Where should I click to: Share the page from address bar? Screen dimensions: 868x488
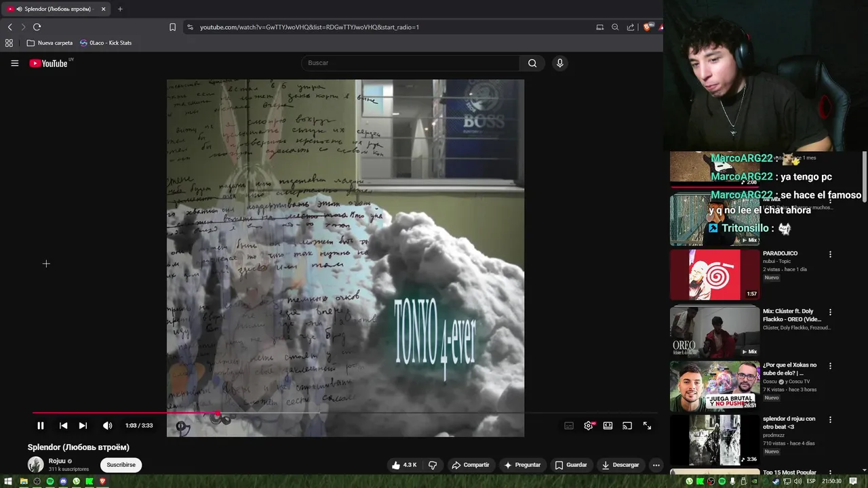pos(631,27)
